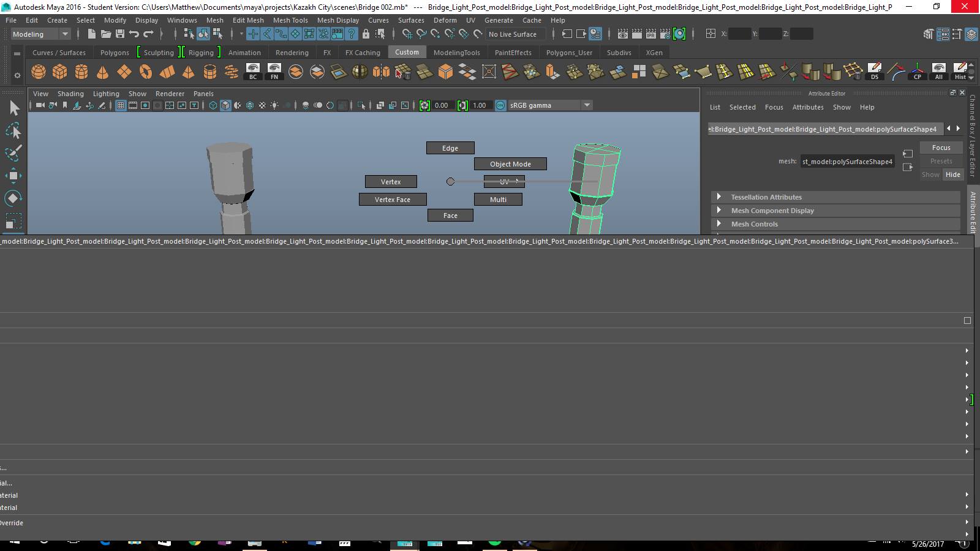Viewport: 980px width, 551px height.
Task: Create a polygon cone from the shelf
Action: click(x=103, y=72)
